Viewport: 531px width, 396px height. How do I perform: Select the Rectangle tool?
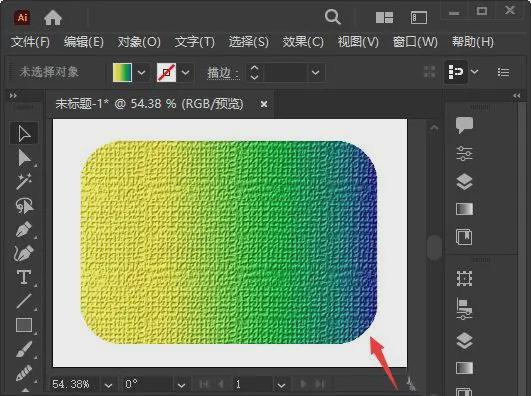click(24, 325)
